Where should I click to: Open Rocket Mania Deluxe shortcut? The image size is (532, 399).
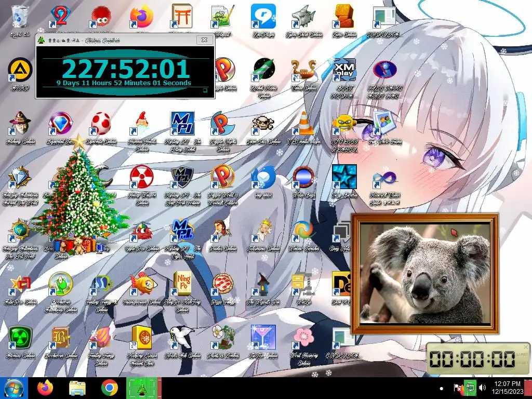pyautogui.click(x=263, y=70)
